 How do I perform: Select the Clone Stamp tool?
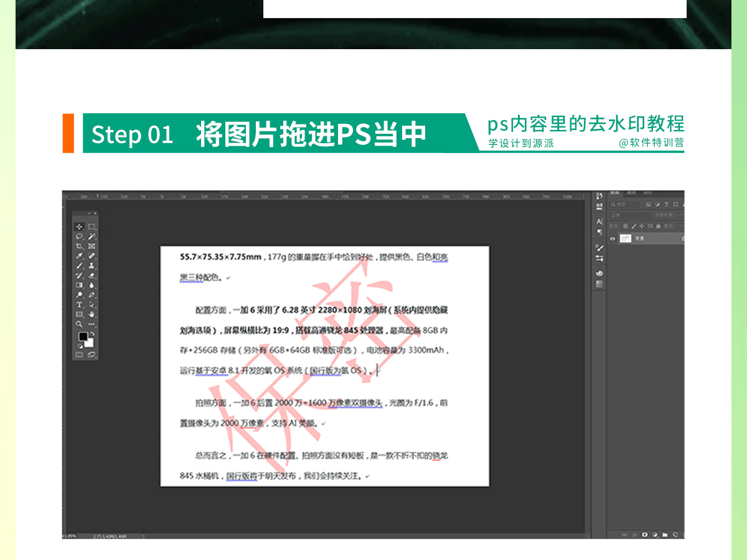tap(92, 266)
